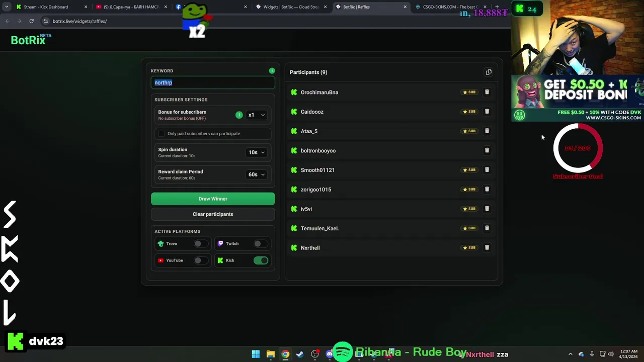Click the BotRix logo
The width and height of the screenshot is (644, 362).
31,40
